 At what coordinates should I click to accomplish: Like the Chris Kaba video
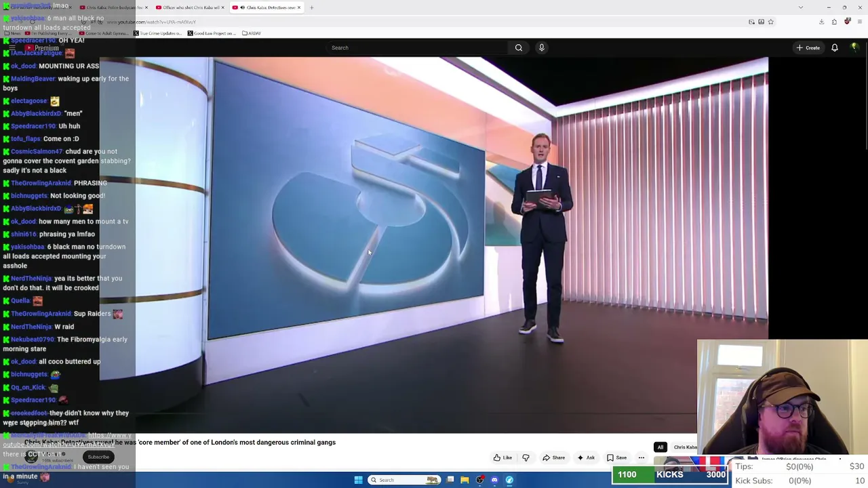[x=502, y=457]
